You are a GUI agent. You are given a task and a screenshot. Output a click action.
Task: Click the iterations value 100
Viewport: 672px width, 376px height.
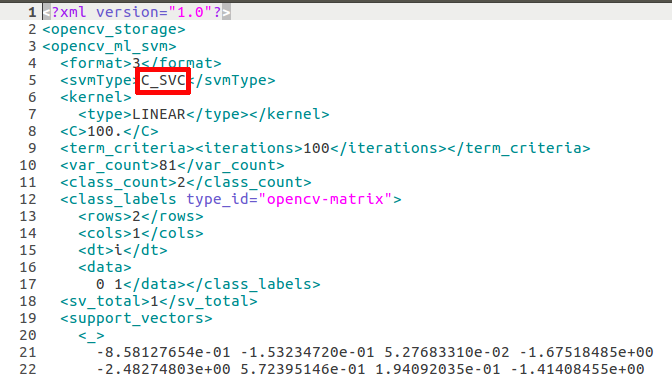pos(316,148)
